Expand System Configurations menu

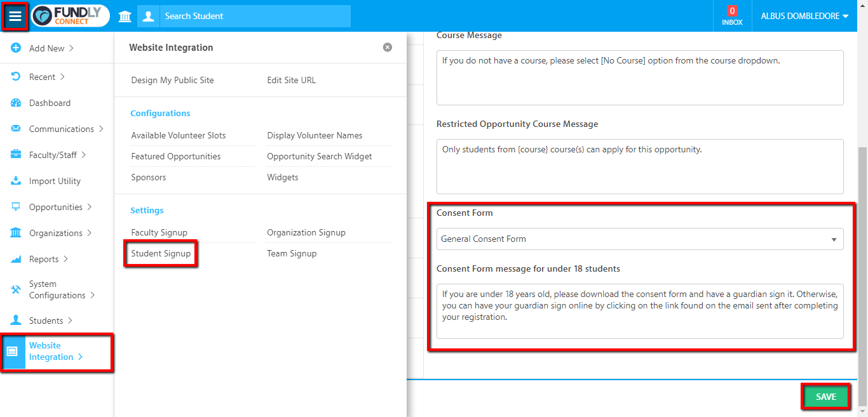[62, 289]
